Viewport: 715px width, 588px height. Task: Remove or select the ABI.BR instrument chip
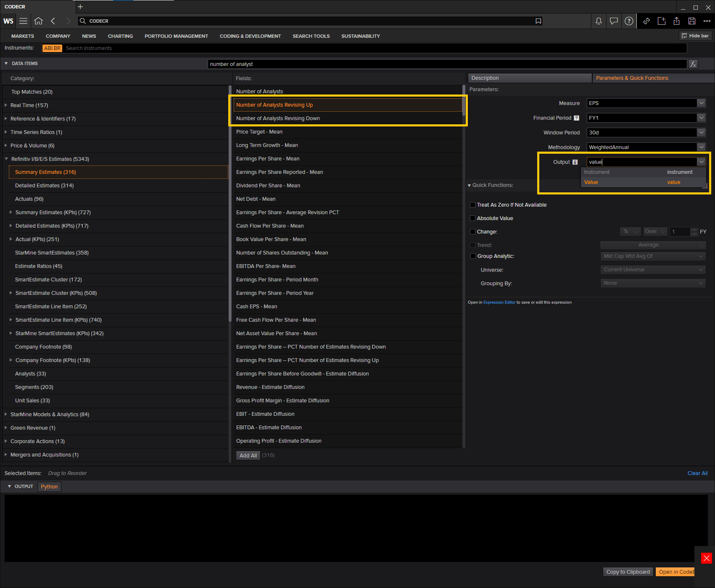[x=52, y=48]
